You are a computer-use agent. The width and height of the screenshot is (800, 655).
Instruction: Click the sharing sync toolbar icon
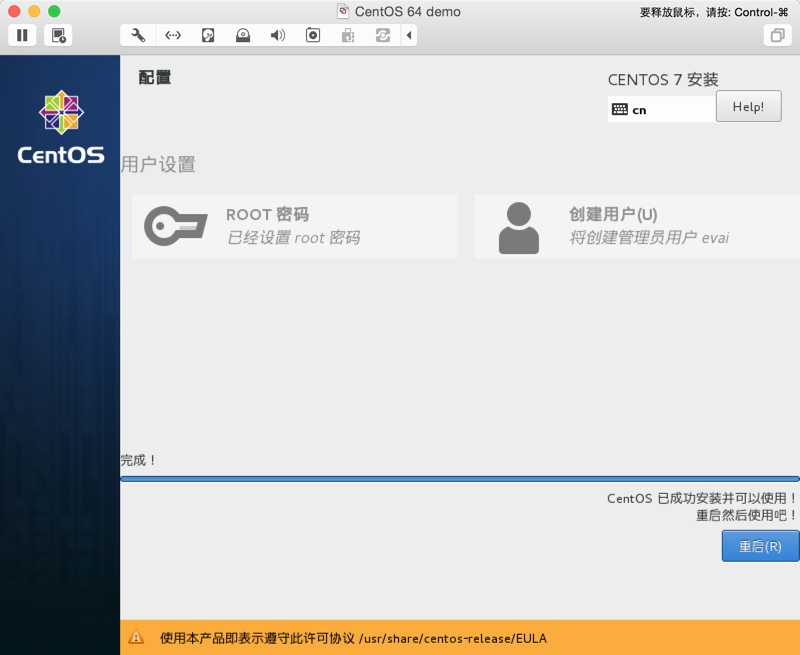(383, 35)
